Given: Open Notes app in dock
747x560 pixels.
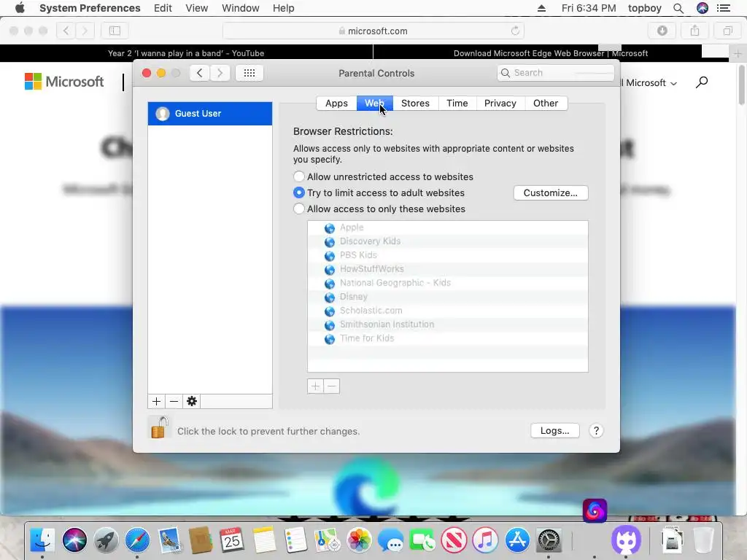Looking at the screenshot, I should click(264, 540).
